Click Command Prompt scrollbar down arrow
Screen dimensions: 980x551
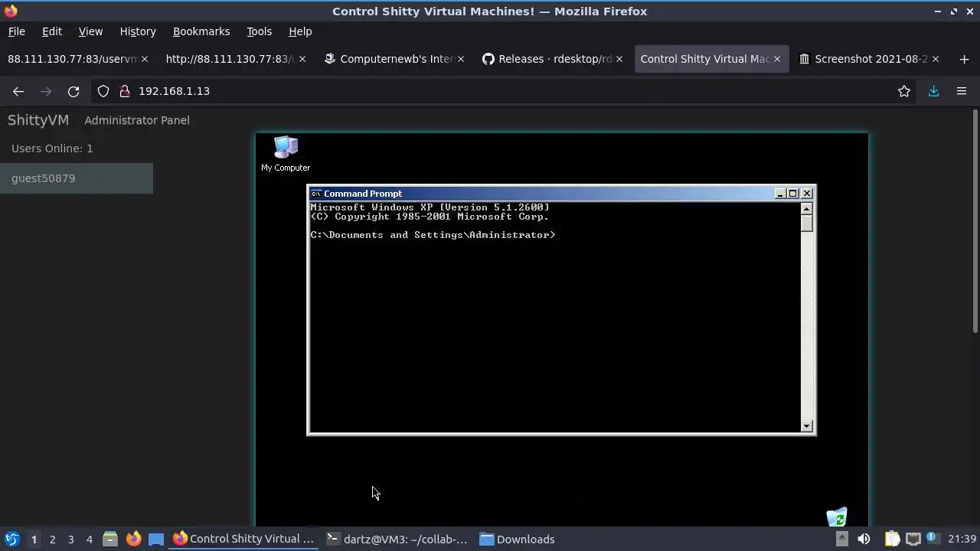coord(807,426)
